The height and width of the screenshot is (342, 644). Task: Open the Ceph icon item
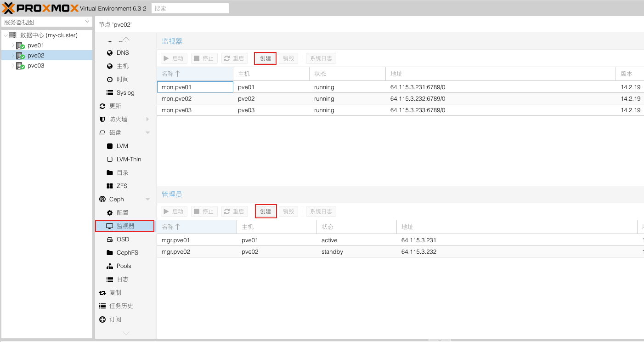click(102, 199)
